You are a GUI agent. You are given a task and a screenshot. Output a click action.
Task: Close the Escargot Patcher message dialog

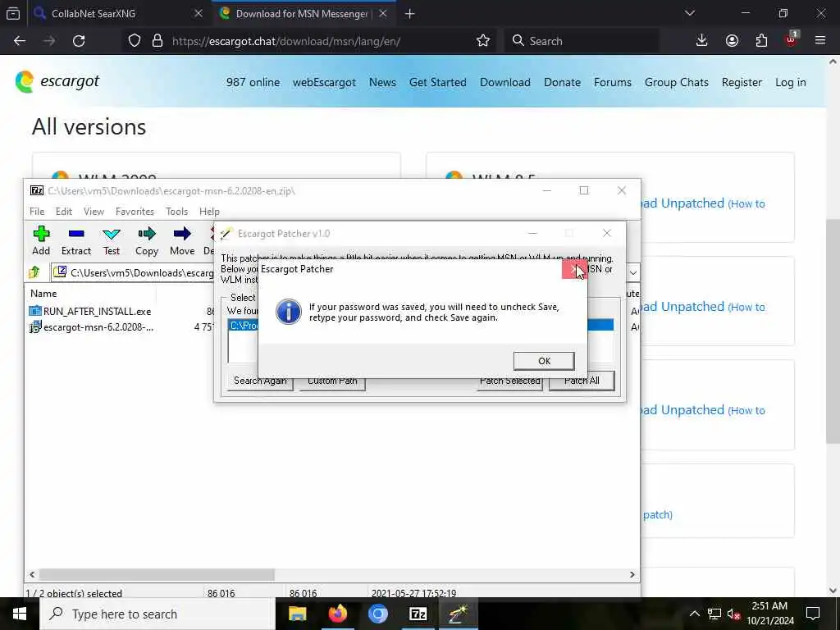[x=574, y=269]
